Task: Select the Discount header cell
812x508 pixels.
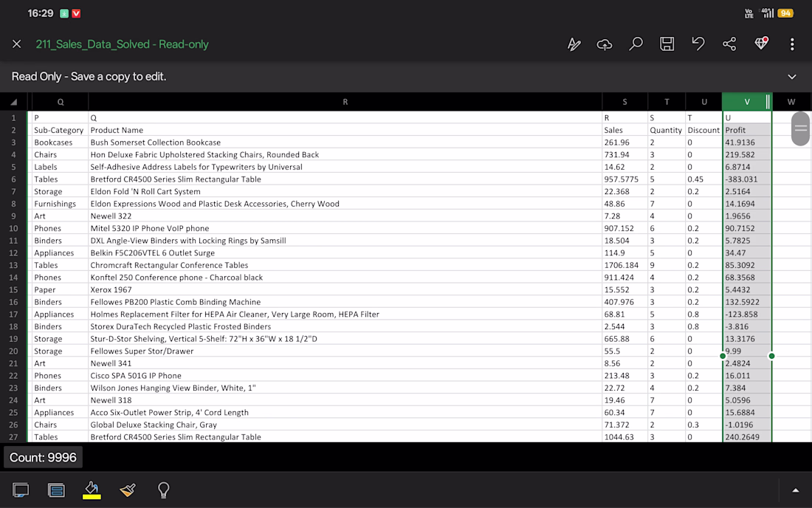Action: [704, 130]
